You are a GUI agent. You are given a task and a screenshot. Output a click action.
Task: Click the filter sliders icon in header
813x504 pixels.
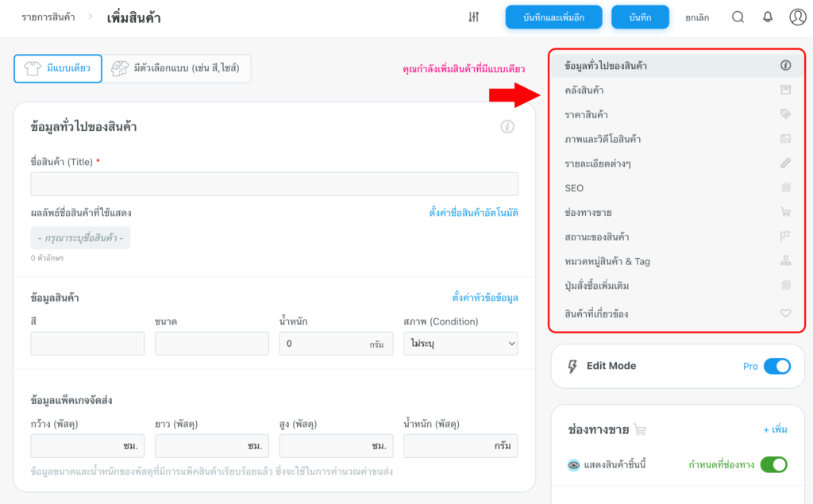point(474,17)
